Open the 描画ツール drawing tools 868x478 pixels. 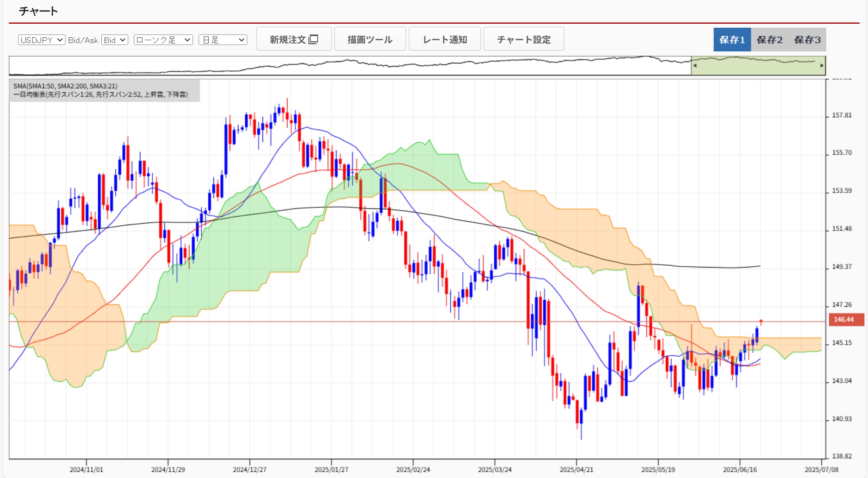pyautogui.click(x=370, y=39)
